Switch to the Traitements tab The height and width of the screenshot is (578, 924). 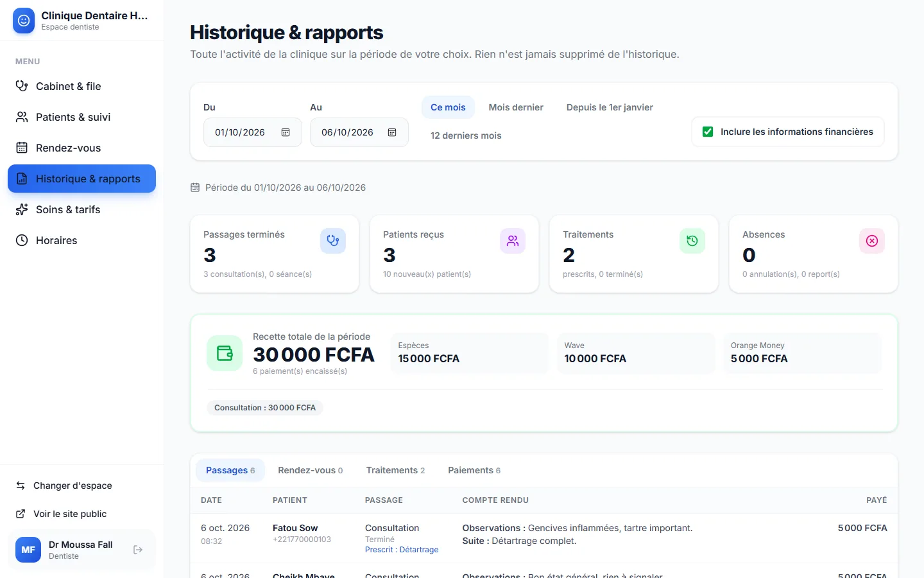tap(395, 470)
